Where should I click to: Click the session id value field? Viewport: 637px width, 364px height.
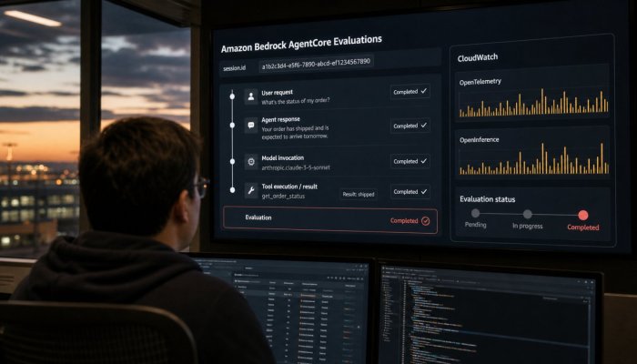[x=316, y=65]
